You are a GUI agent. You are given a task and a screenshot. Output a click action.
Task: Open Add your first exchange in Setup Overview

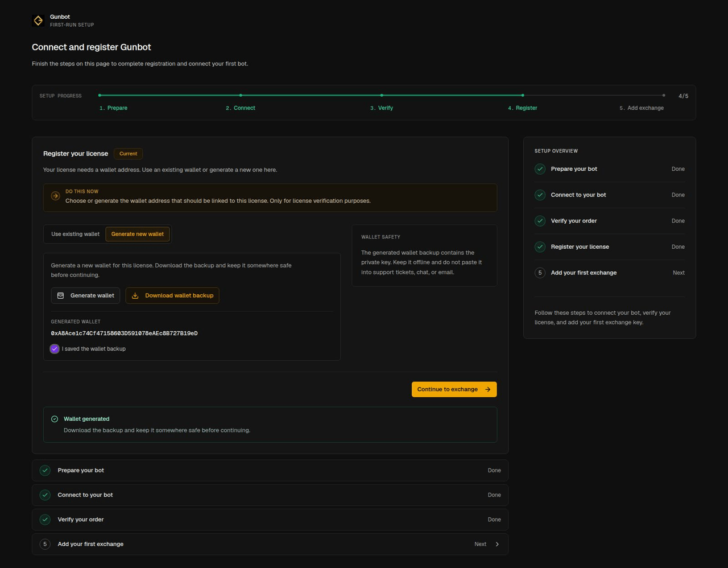pos(610,273)
